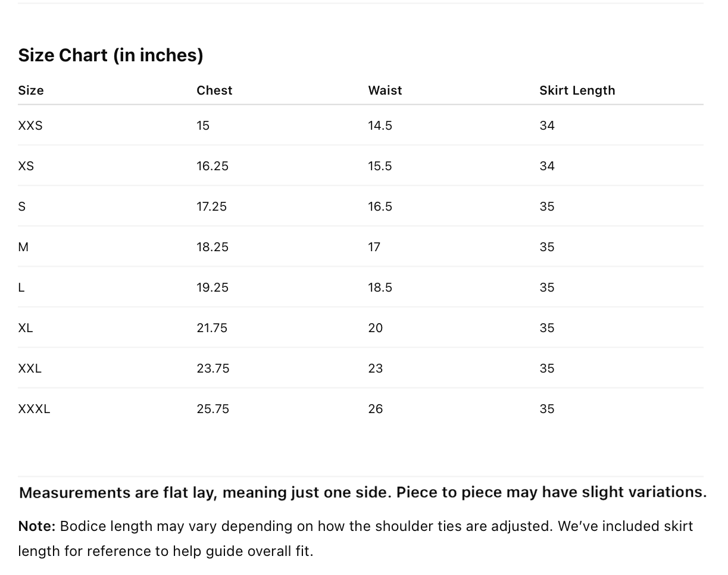Image resolution: width=728 pixels, height=575 pixels.
Task: Select the S size row label
Action: [22, 207]
